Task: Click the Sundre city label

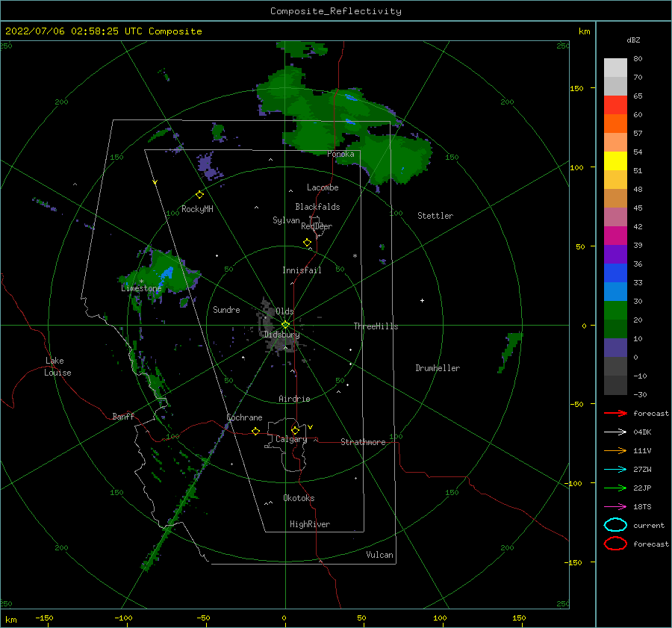Action: click(x=226, y=309)
